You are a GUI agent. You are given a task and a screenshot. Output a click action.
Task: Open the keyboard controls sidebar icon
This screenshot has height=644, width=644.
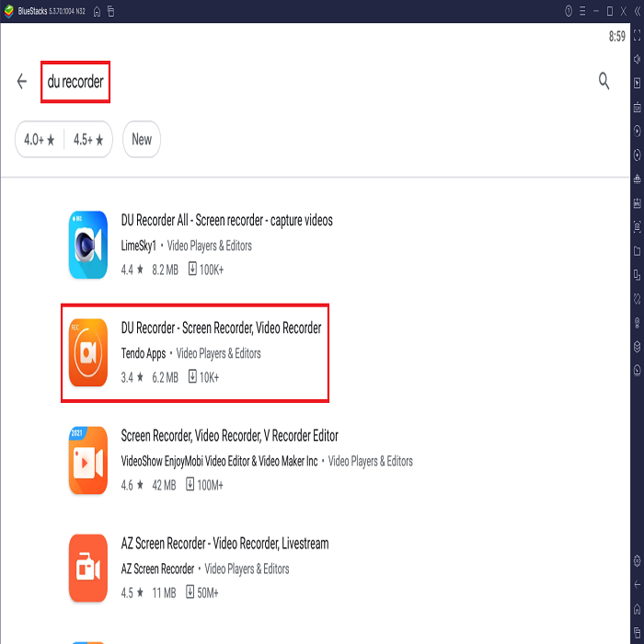[x=637, y=108]
